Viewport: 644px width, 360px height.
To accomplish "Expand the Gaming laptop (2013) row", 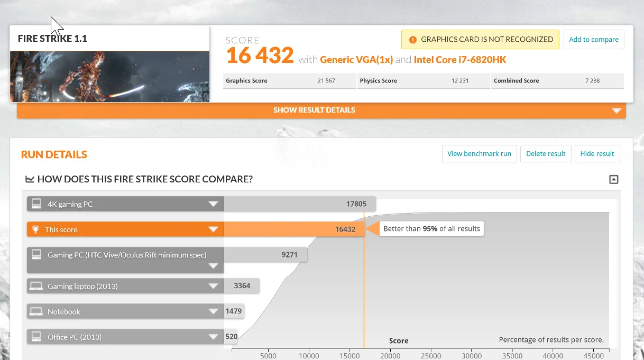I will tap(213, 286).
